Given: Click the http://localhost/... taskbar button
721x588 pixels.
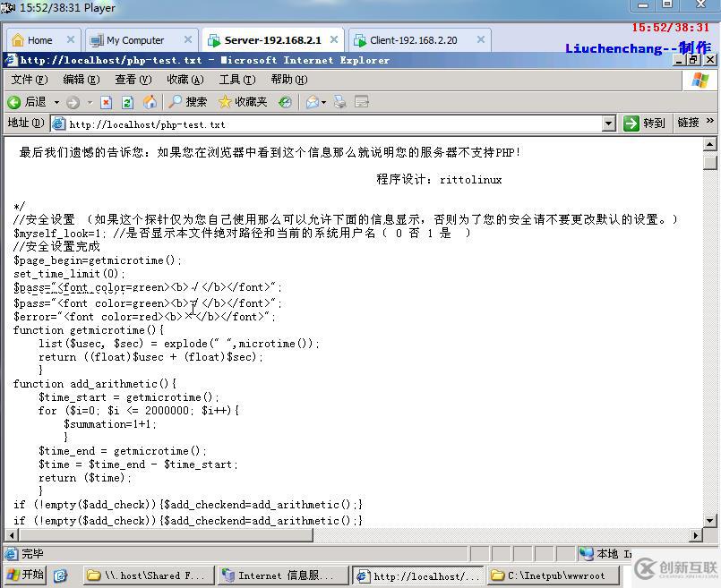Looking at the screenshot, I should [x=418, y=575].
